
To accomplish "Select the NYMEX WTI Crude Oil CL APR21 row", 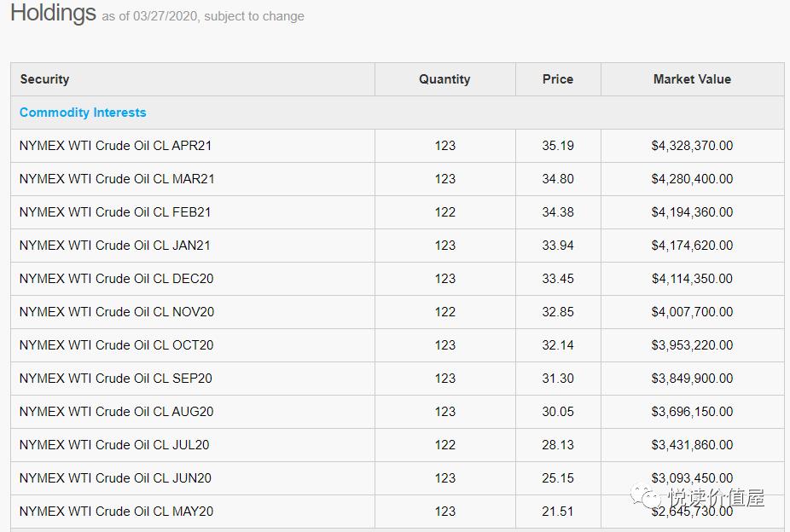I will coord(115,146).
